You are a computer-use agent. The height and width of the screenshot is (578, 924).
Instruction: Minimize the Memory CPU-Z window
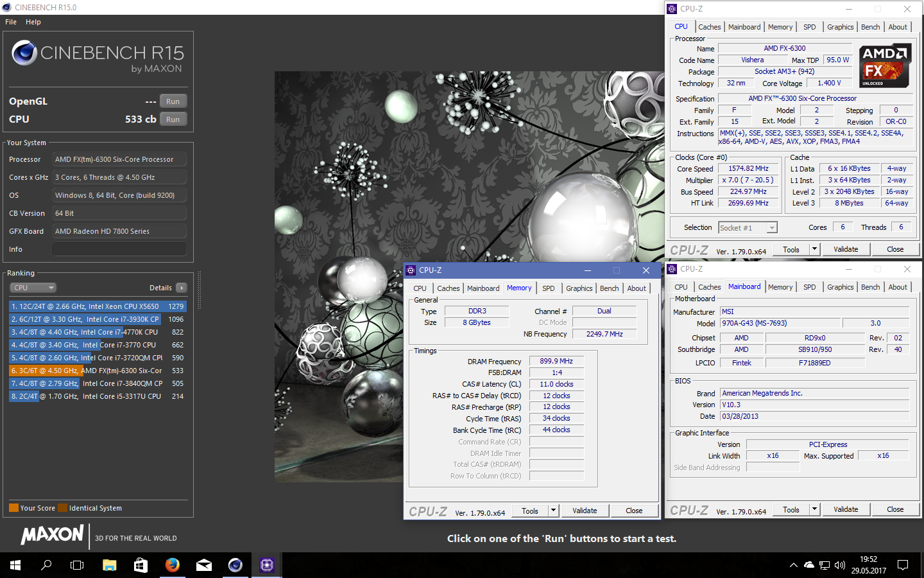[x=587, y=270]
